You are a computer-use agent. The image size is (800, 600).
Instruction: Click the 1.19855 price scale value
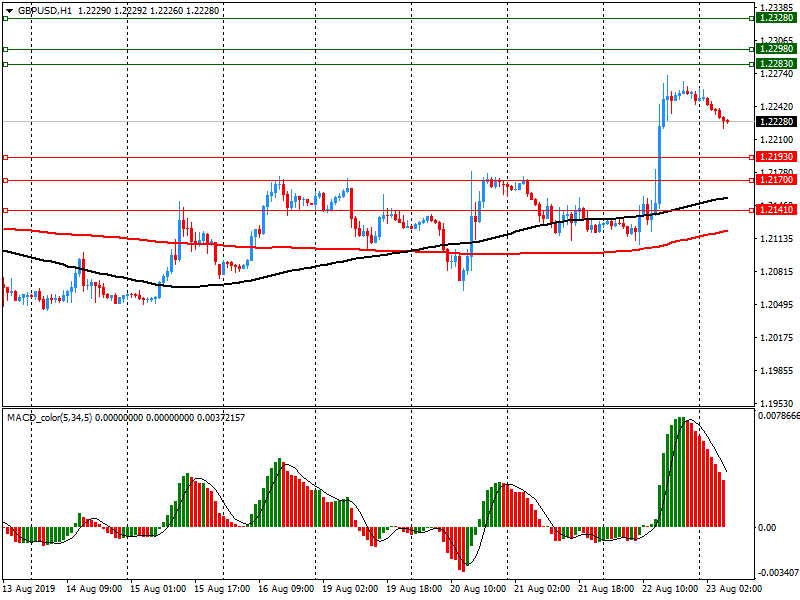point(777,370)
